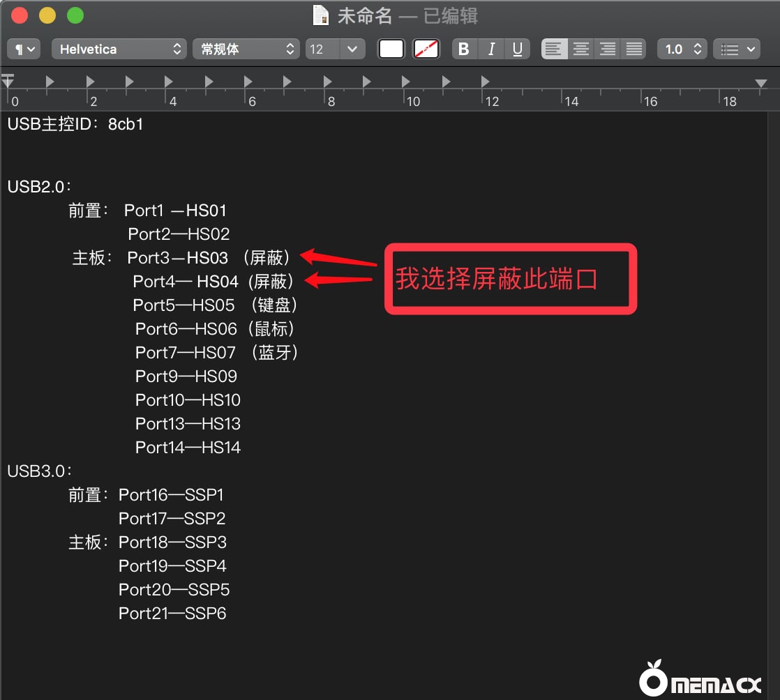
Task: Click the document icon in title bar
Action: 321,15
